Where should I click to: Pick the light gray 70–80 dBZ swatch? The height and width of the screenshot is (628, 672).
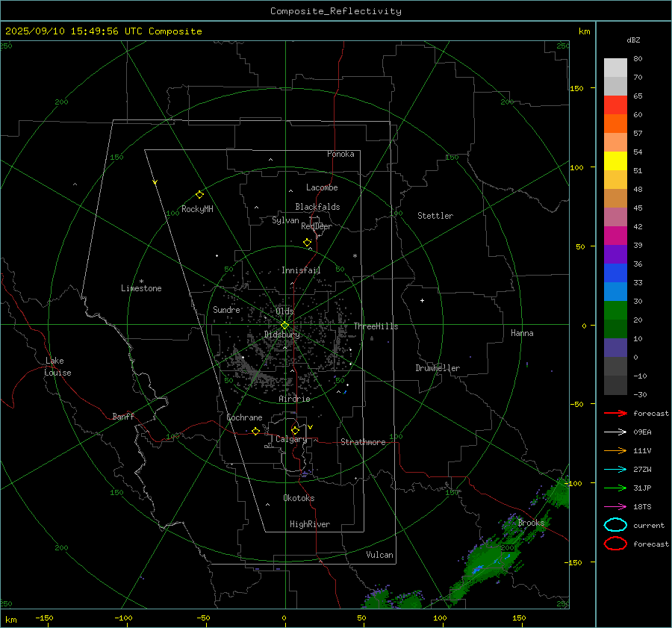pos(615,67)
